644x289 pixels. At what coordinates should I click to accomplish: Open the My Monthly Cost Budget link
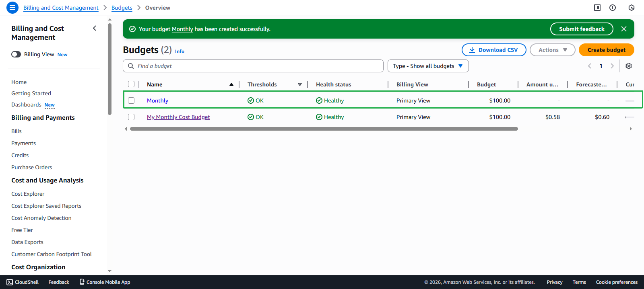click(x=178, y=117)
